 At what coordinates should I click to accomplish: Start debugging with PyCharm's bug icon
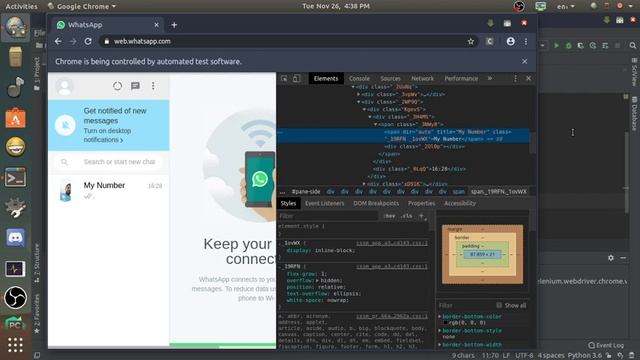click(568, 46)
